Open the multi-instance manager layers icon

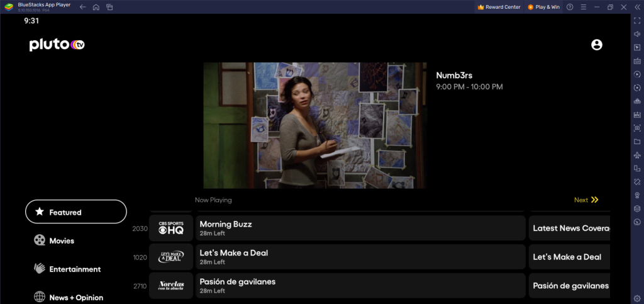(x=637, y=209)
